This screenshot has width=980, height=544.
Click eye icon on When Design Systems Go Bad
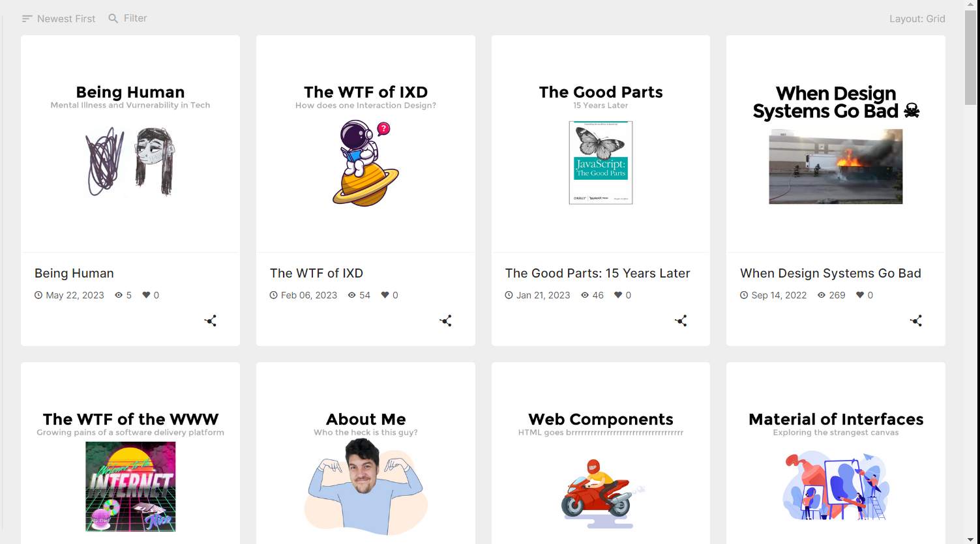click(822, 295)
